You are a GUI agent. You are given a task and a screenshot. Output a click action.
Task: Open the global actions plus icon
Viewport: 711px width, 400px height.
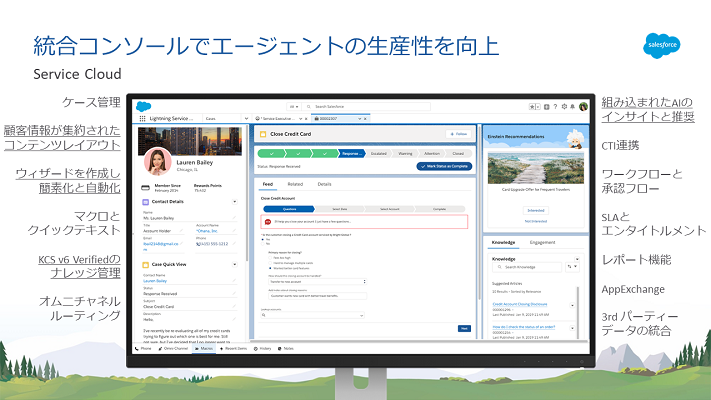click(546, 107)
